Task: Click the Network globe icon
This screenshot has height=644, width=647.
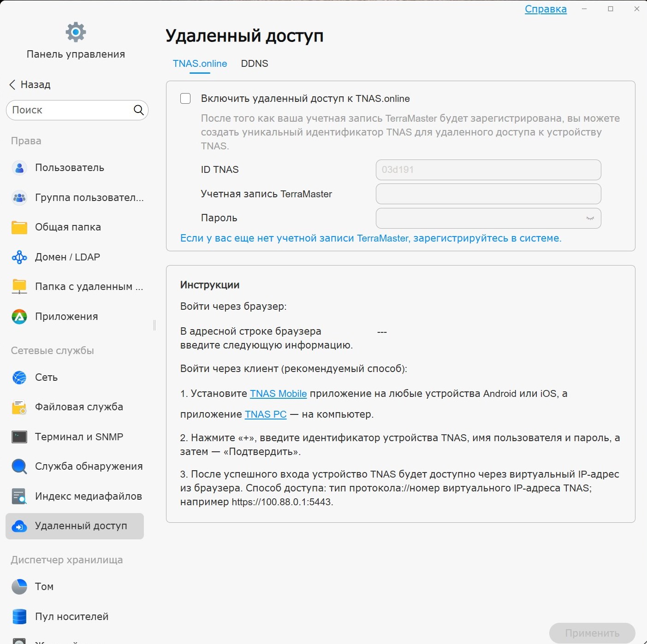Action: pyautogui.click(x=19, y=378)
